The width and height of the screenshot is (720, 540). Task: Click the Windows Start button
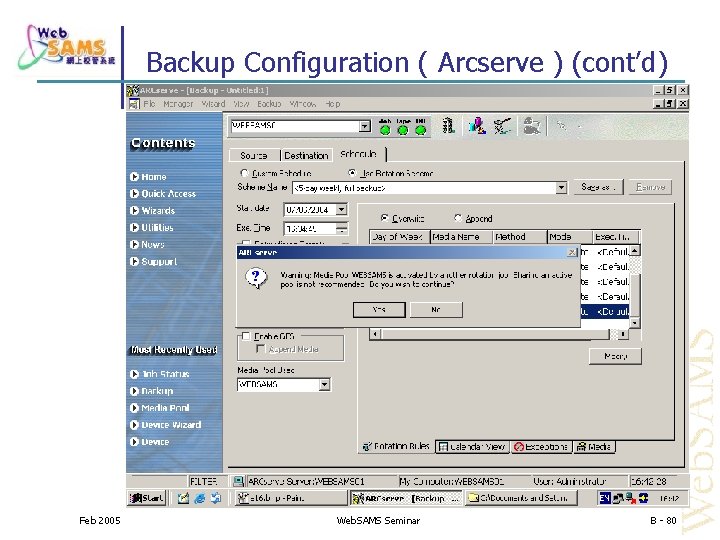tap(146, 498)
